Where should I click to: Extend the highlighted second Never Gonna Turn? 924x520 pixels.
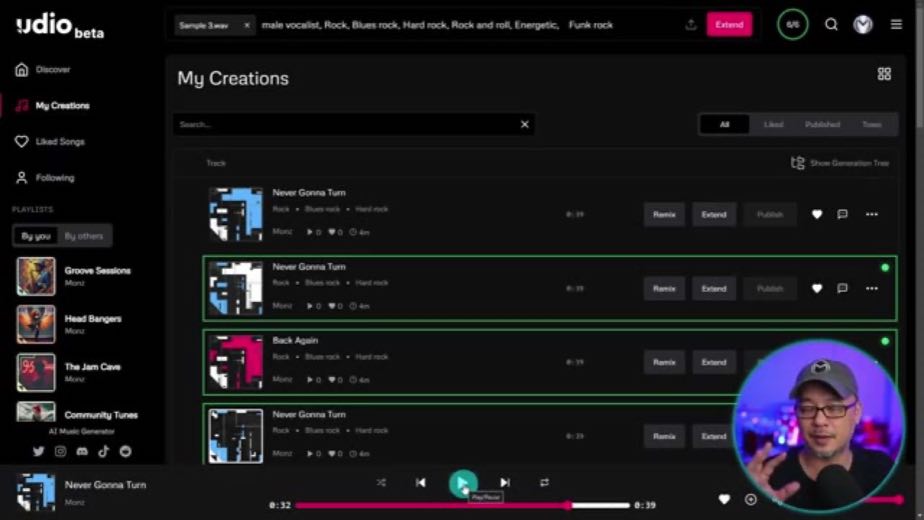click(714, 289)
